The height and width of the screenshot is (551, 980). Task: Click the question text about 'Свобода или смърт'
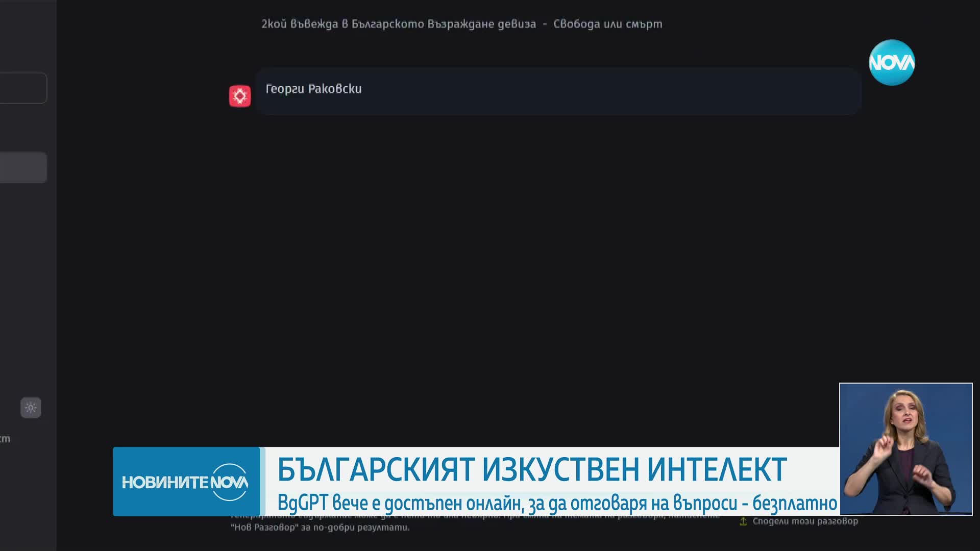pos(461,24)
